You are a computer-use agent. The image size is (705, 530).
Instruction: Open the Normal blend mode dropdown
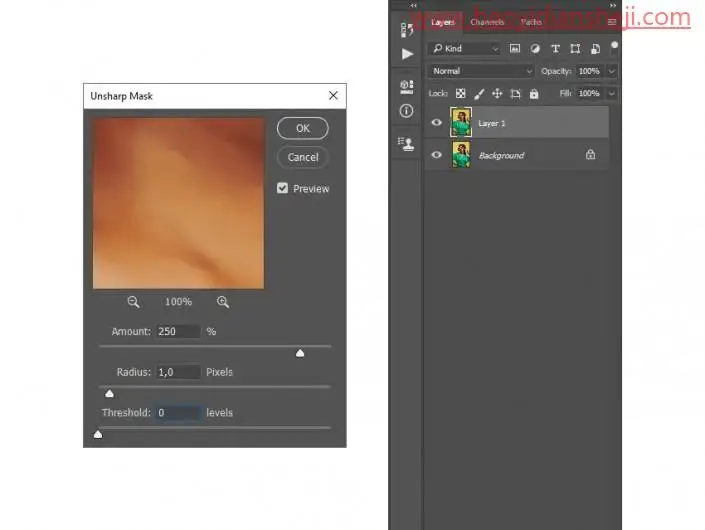[481, 71]
